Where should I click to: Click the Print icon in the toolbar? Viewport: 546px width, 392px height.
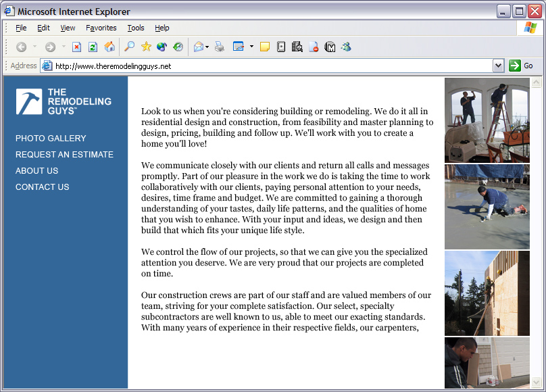pyautogui.click(x=219, y=47)
